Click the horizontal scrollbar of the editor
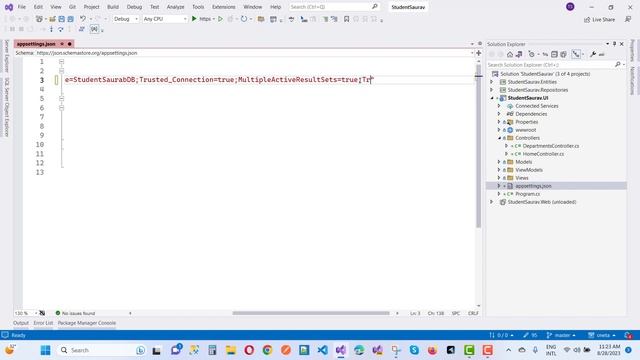The width and height of the screenshot is (640, 360). click(311, 313)
